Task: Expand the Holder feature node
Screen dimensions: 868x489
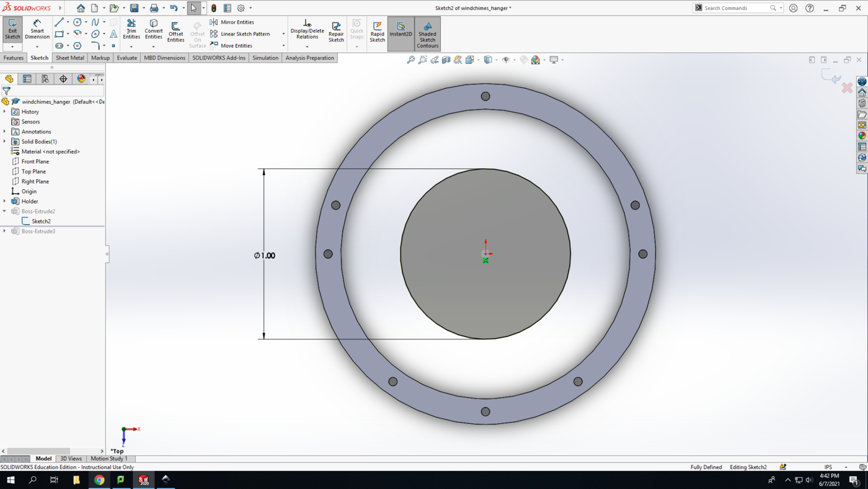Action: pos(5,201)
